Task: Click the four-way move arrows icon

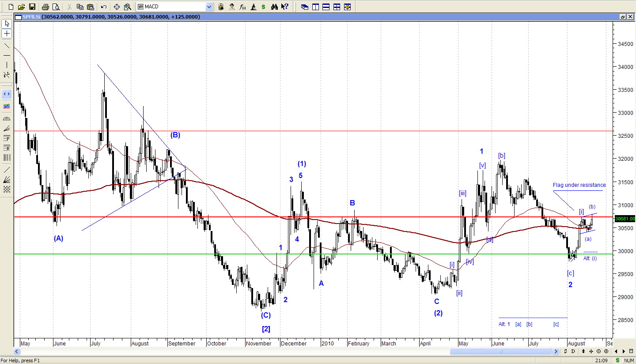Action: point(591,351)
